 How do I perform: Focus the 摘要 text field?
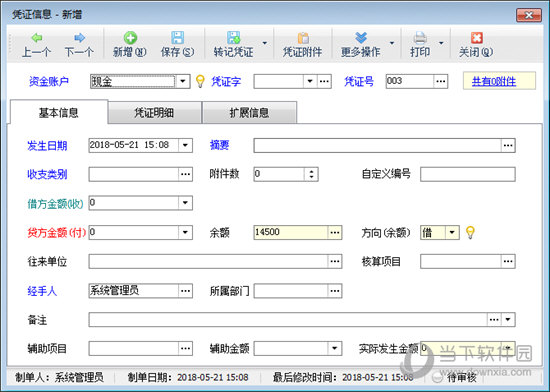[x=377, y=145]
